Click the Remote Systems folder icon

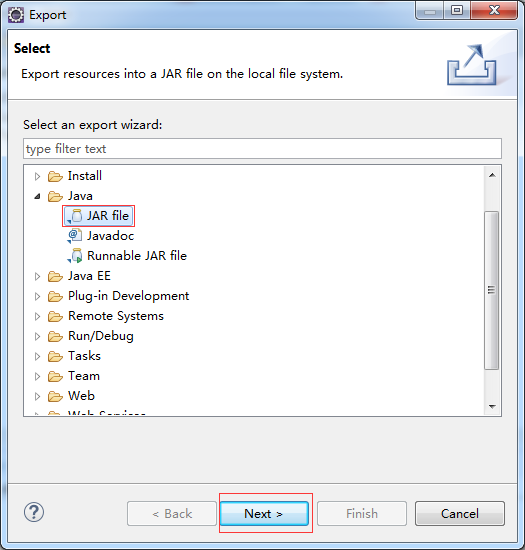point(55,316)
